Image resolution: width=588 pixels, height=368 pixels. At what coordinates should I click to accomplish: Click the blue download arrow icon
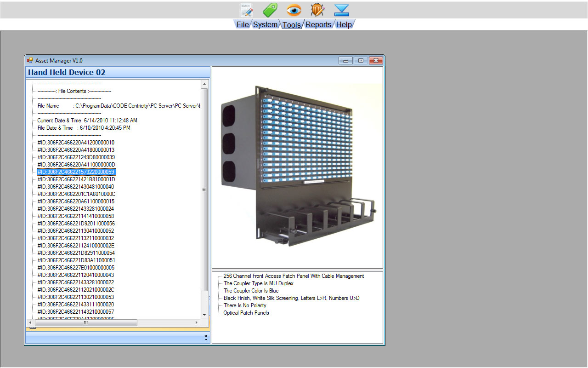tap(342, 10)
